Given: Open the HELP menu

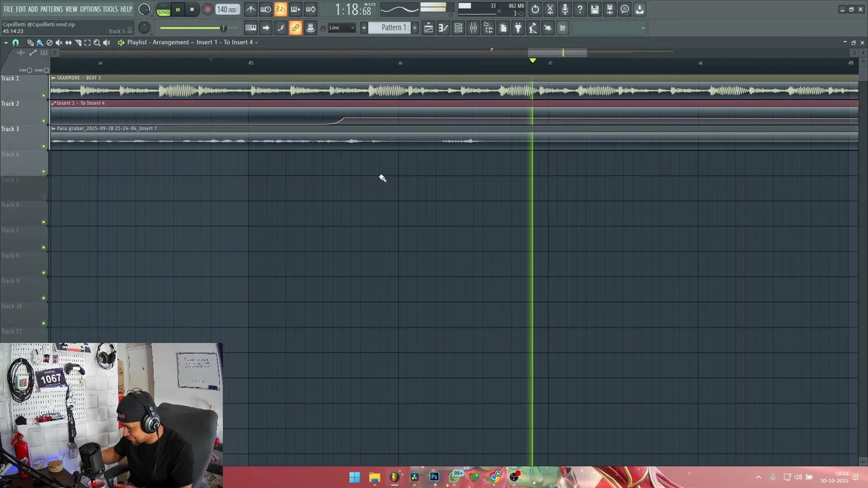Looking at the screenshot, I should [x=126, y=9].
